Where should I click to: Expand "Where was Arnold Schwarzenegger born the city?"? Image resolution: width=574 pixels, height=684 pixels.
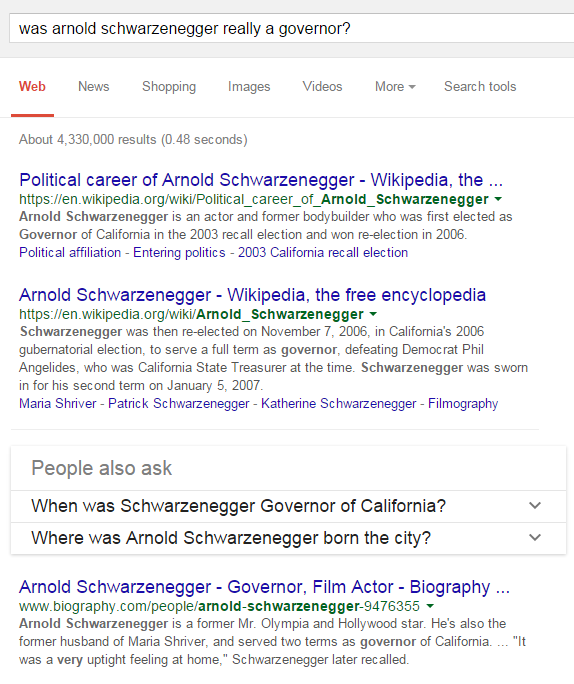pos(288,538)
